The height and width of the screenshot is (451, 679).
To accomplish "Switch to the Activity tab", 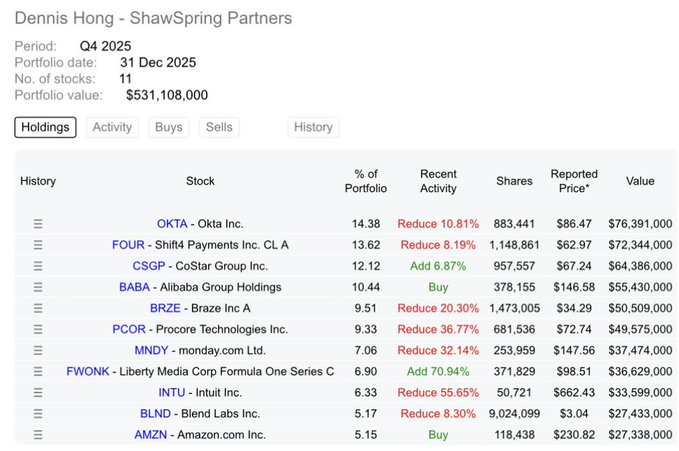I will [112, 127].
